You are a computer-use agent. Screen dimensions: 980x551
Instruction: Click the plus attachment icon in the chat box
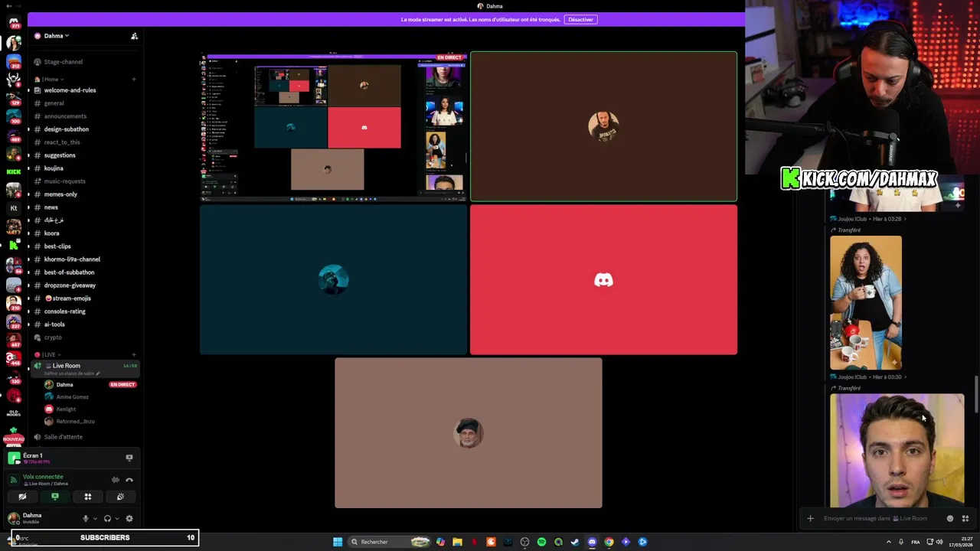click(810, 518)
